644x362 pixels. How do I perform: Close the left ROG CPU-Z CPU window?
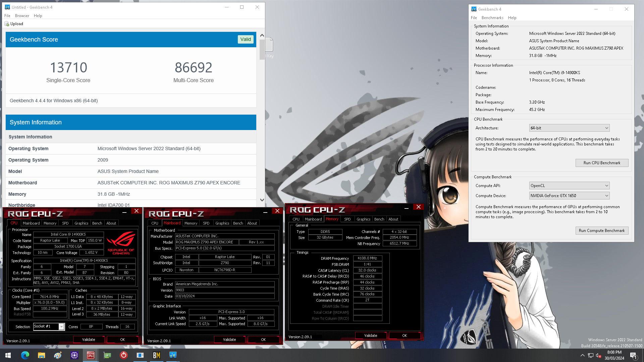pyautogui.click(x=137, y=211)
